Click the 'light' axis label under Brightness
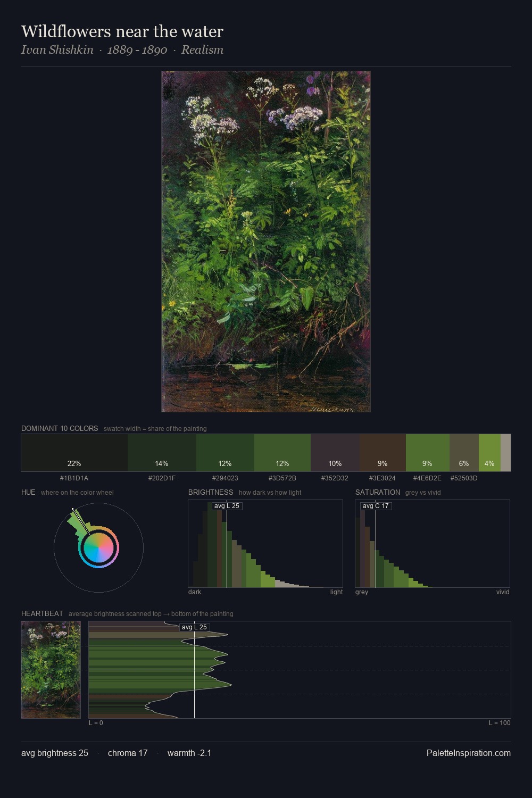The width and height of the screenshot is (532, 798). click(x=336, y=592)
